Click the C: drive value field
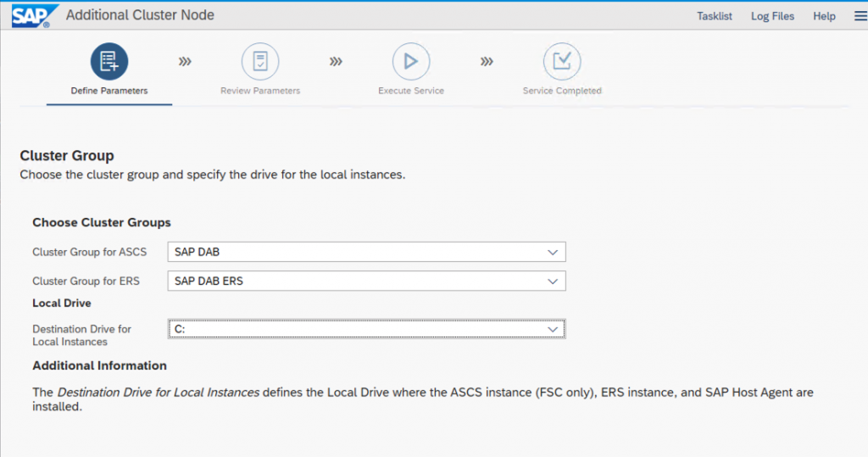 pos(366,329)
